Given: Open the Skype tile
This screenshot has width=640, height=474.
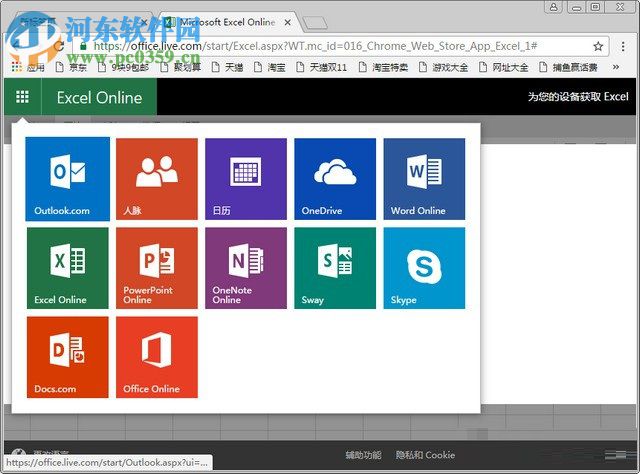Looking at the screenshot, I should [x=424, y=268].
